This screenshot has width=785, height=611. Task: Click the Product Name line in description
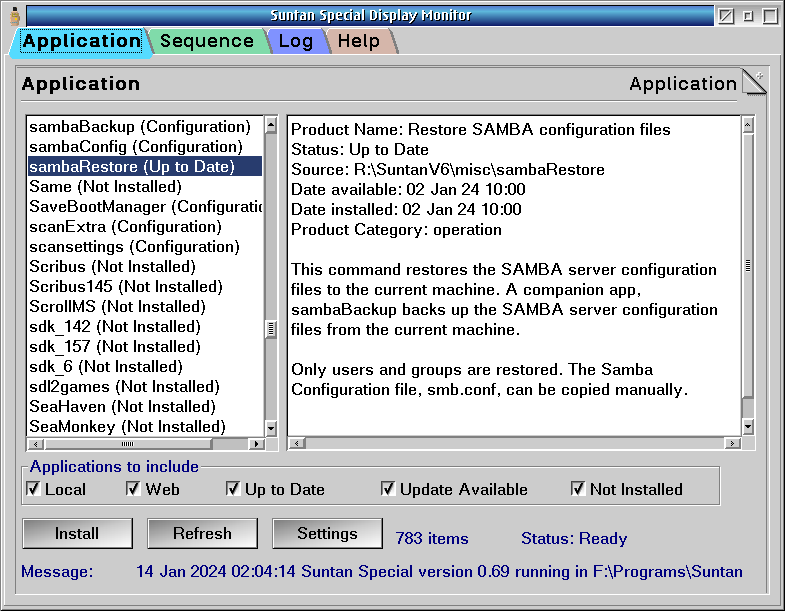(481, 130)
